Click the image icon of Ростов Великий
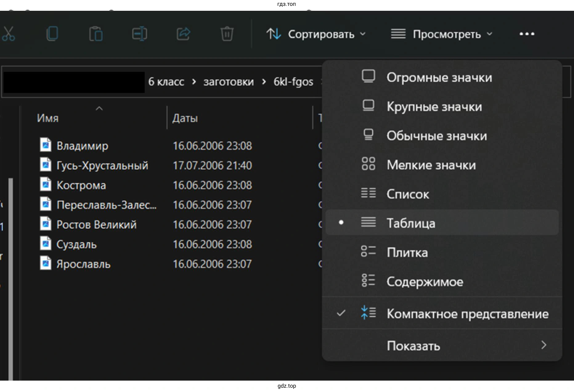The height and width of the screenshot is (392, 574). click(x=46, y=223)
